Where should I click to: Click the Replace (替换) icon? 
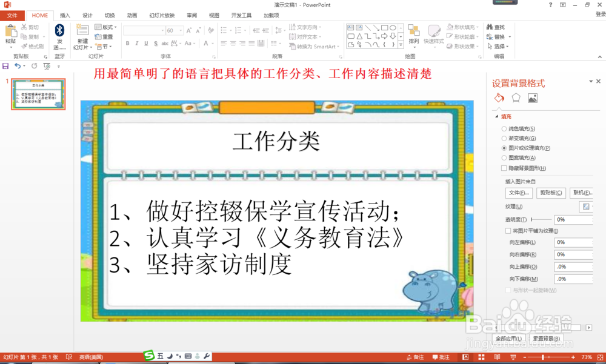pyautogui.click(x=557, y=36)
